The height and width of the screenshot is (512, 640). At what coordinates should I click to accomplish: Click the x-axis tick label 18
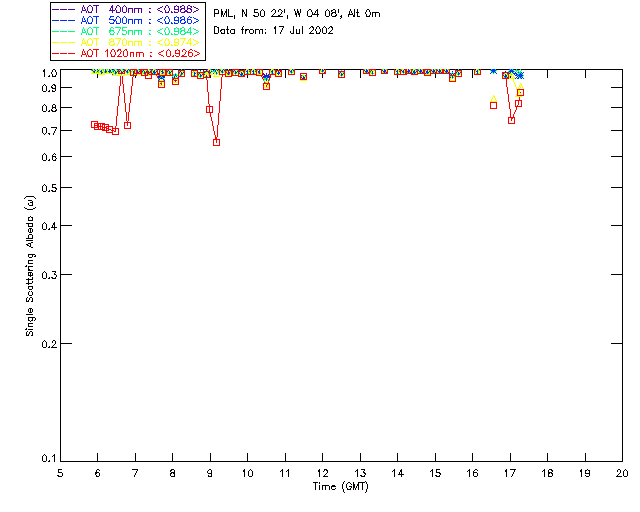[547, 473]
